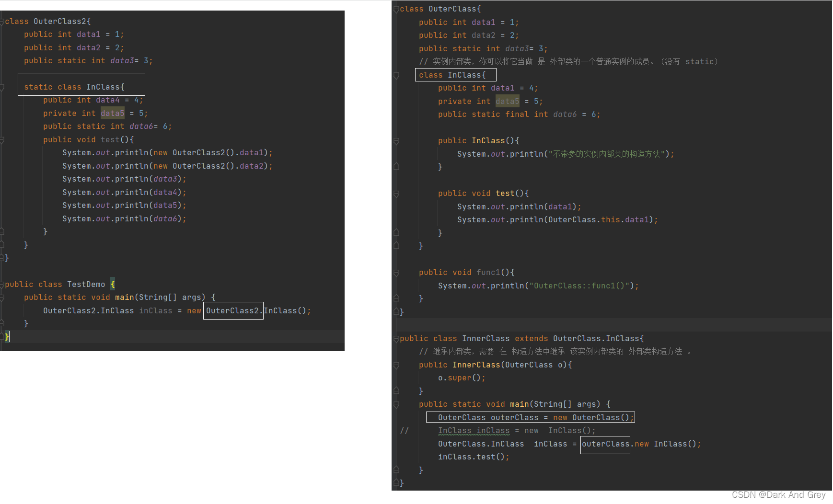Fold the main method in InnerClass

click(x=396, y=404)
